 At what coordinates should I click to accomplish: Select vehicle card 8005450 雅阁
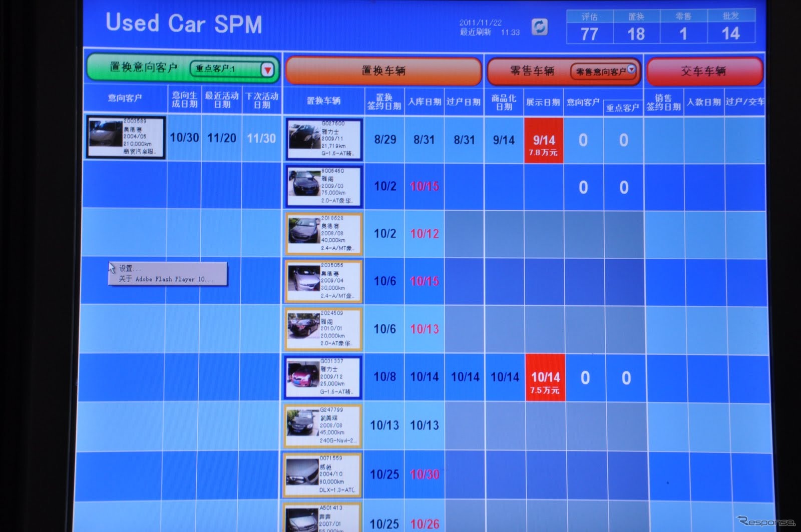(324, 187)
